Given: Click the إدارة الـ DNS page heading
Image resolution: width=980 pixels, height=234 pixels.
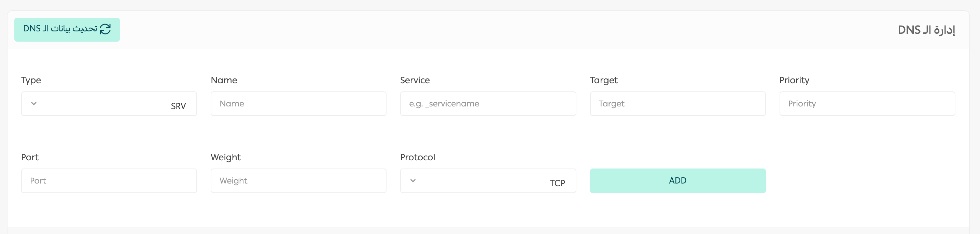Looking at the screenshot, I should coord(926,30).
